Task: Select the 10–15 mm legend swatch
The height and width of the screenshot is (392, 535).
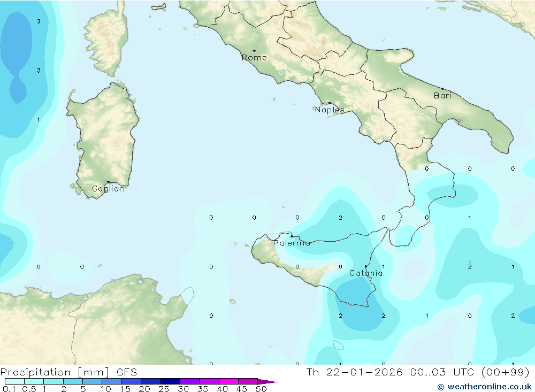Action: 112,381
